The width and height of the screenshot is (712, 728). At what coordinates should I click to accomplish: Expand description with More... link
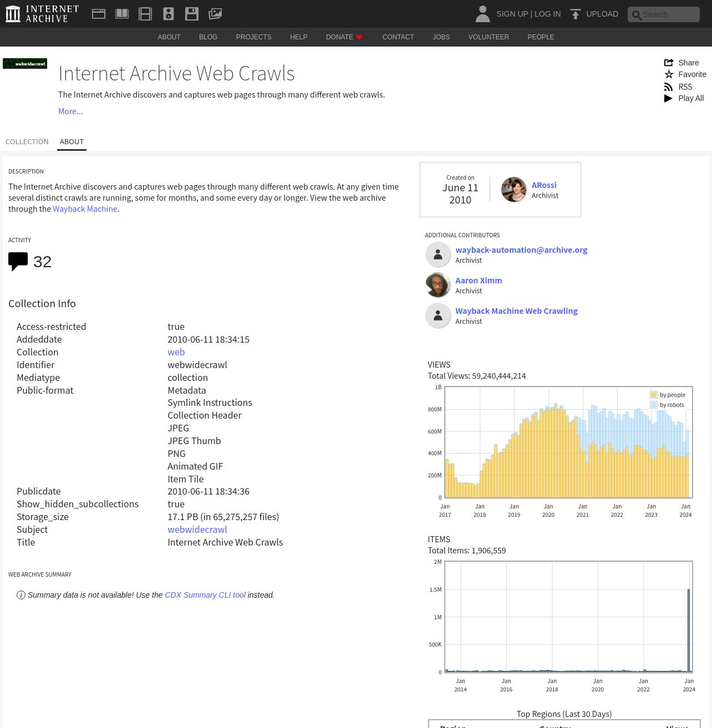coord(70,111)
